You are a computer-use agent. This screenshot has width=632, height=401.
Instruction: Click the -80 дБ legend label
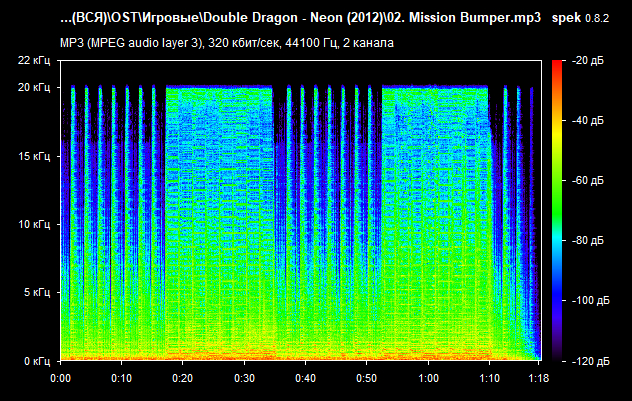(x=588, y=241)
